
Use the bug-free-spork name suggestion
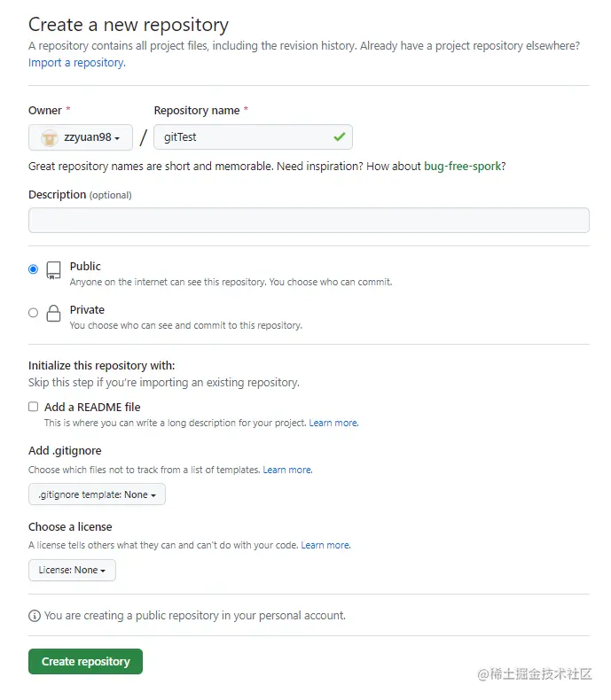tap(464, 166)
